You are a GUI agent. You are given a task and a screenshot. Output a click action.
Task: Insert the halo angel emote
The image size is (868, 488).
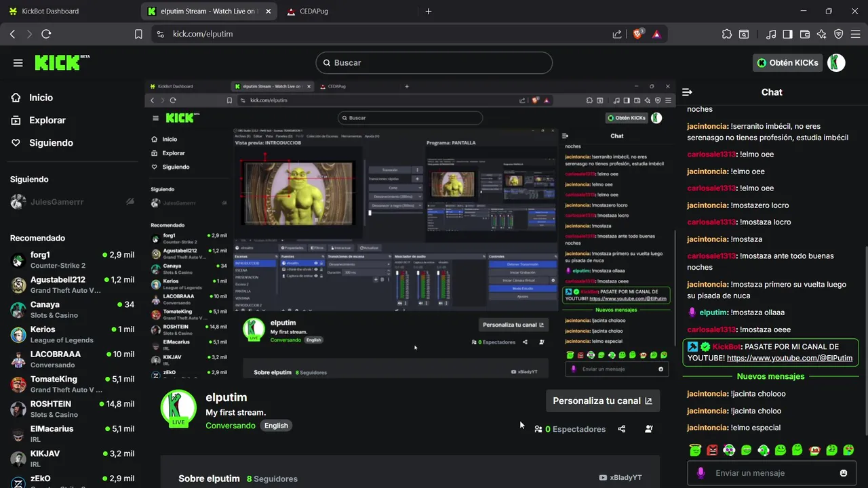click(694, 450)
